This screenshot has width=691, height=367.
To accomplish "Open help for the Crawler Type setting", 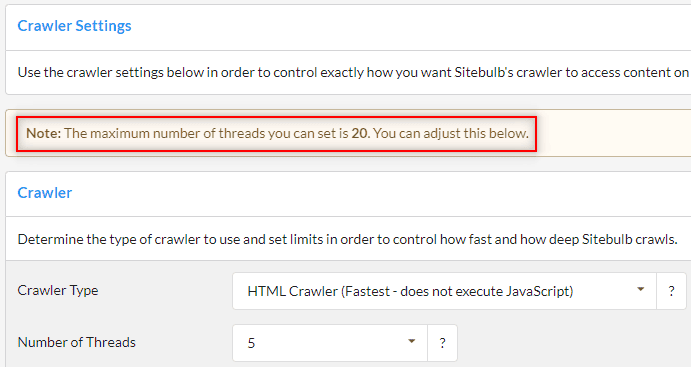I will 671,291.
